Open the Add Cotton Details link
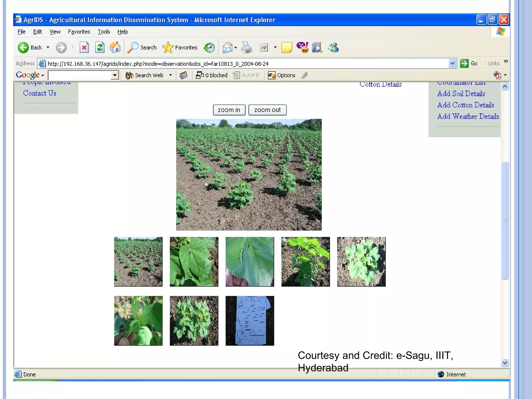The height and width of the screenshot is (399, 532). coord(466,105)
